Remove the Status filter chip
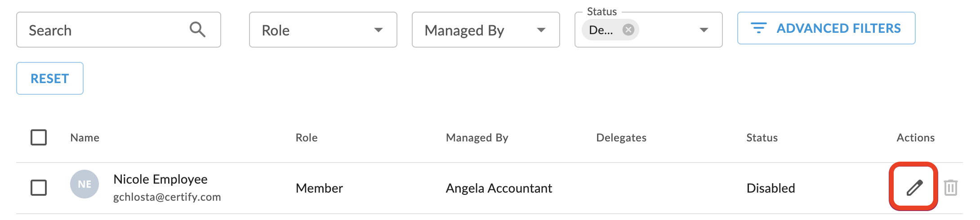The image size is (980, 220). click(628, 30)
